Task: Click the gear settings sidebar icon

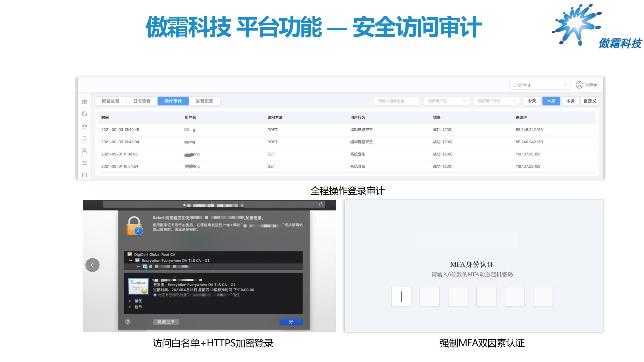Action: (85, 126)
